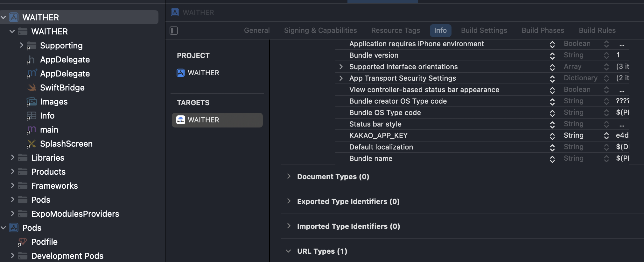Select KAKAO_APP_KEY value cell
Viewport: 644px width, 262px height.
622,135
